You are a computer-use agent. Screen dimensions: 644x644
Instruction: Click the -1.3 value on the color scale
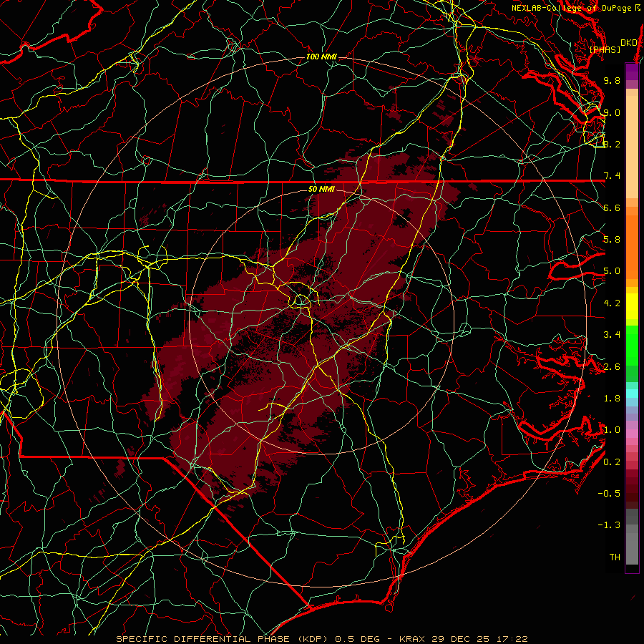click(x=609, y=525)
